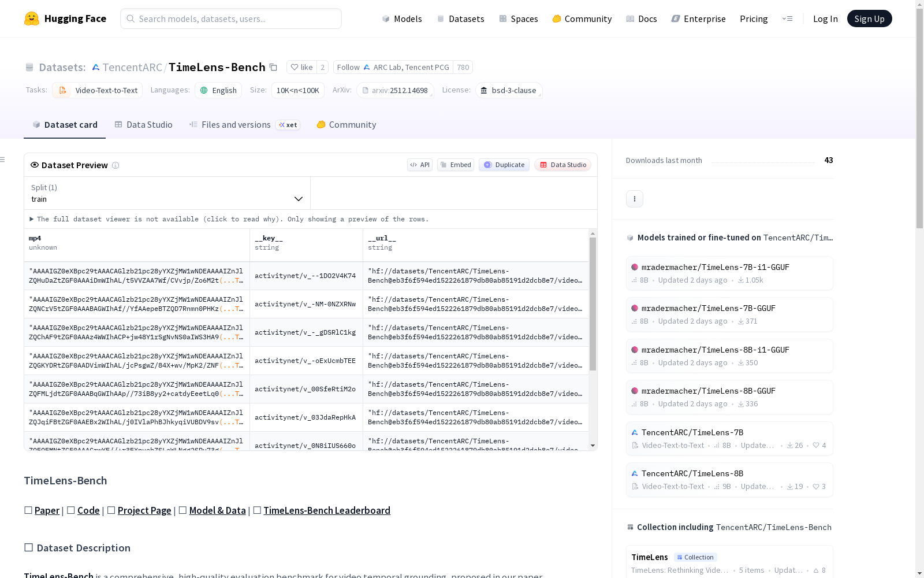
Task: Expand the more-options menu icon in header
Action: [787, 18]
